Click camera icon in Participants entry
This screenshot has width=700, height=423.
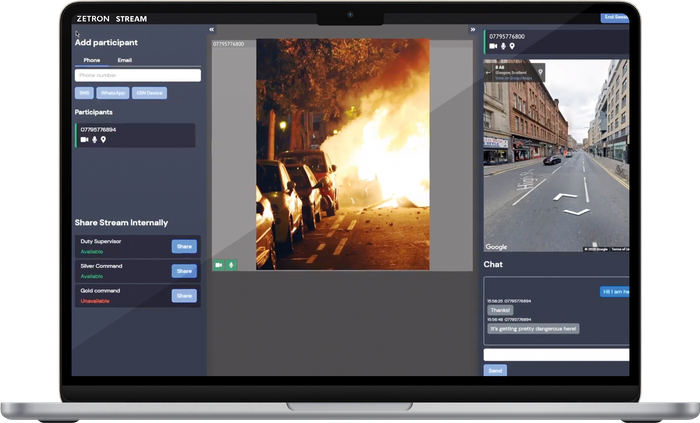tap(84, 139)
